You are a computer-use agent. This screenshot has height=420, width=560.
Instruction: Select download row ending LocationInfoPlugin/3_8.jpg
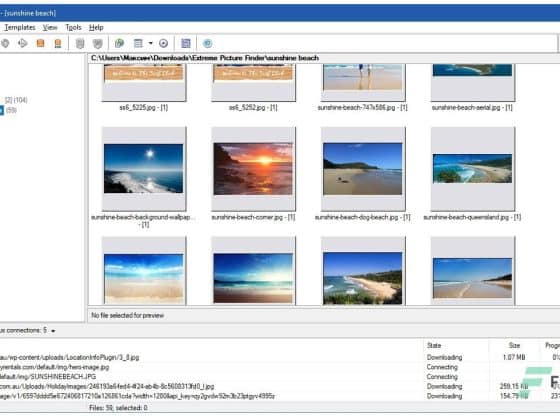[x=280, y=357]
